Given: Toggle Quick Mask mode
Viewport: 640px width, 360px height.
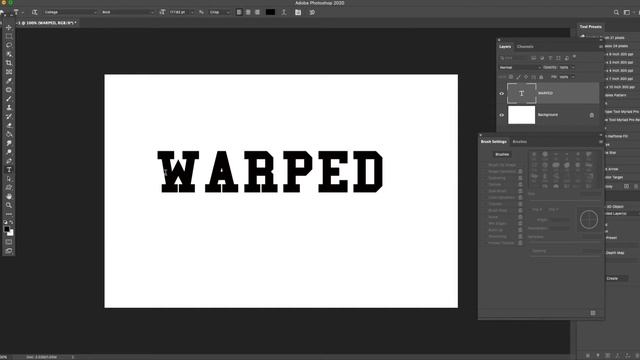Looking at the screenshot, I should pyautogui.click(x=9, y=242).
